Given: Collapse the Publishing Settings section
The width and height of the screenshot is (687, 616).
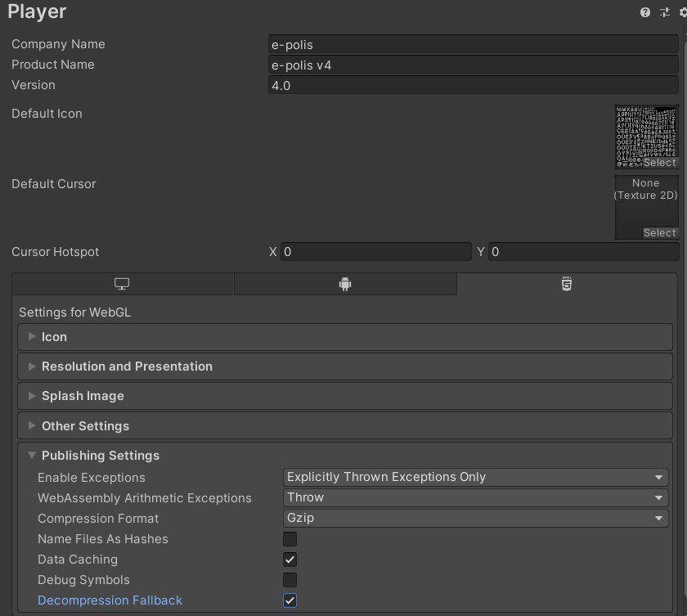Looking at the screenshot, I should click(x=345, y=456).
